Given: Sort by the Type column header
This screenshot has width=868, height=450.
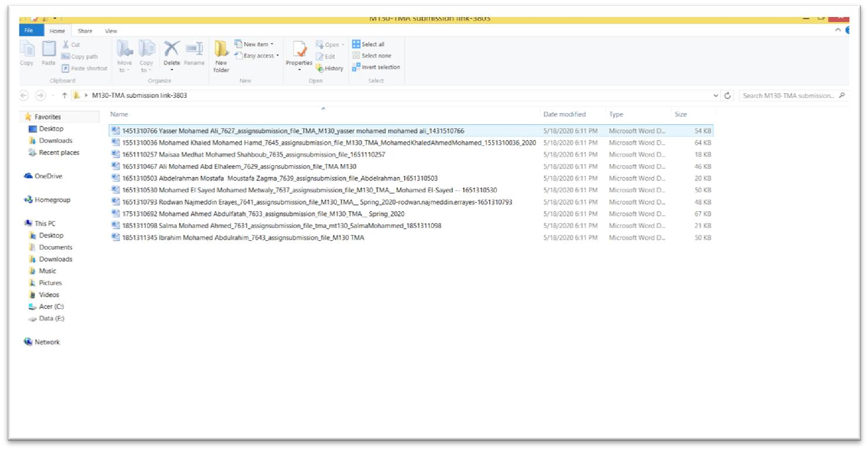Looking at the screenshot, I should click(616, 114).
